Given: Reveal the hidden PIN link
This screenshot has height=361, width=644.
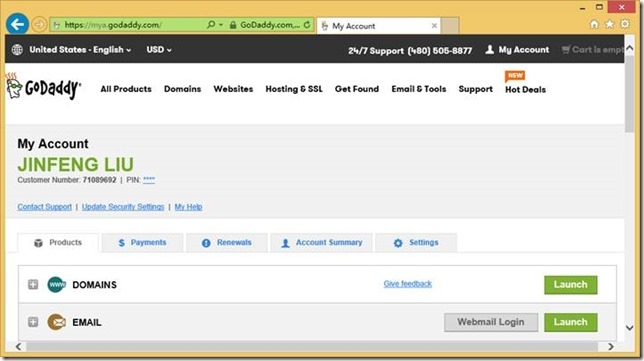Looking at the screenshot, I should click(149, 180).
